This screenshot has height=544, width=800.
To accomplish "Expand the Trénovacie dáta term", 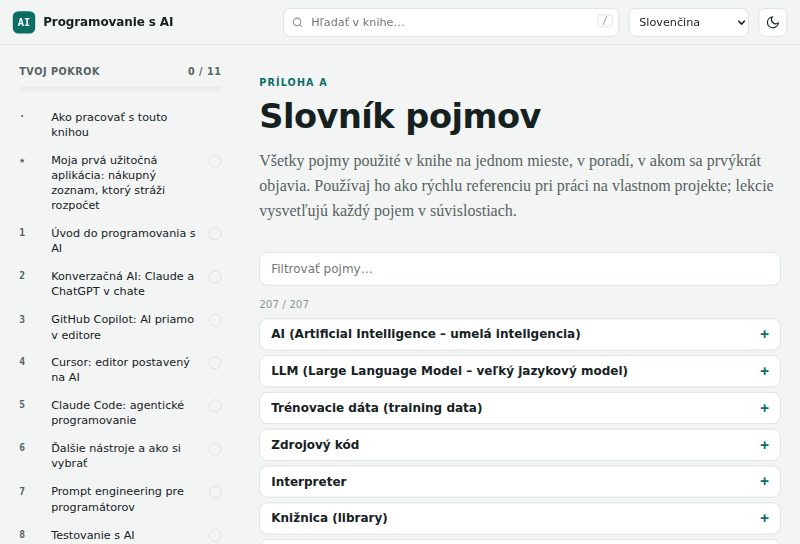I will pos(519,408).
